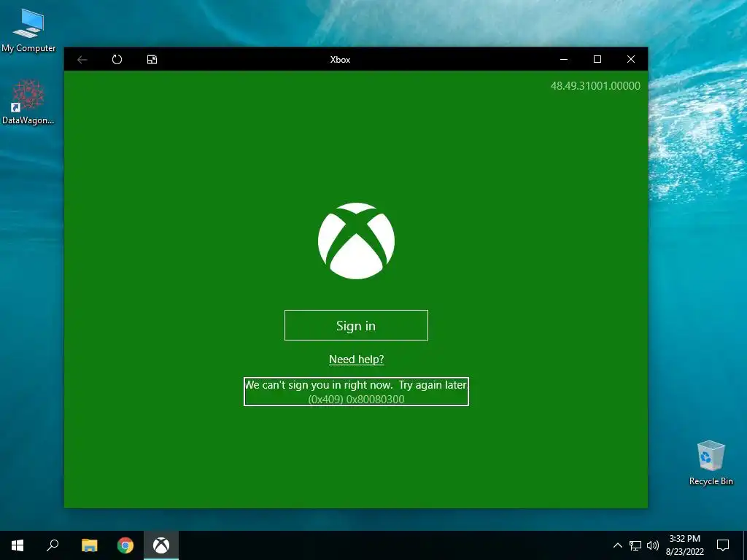
Task: Open clock showing 3:32 PM
Action: 684,545
